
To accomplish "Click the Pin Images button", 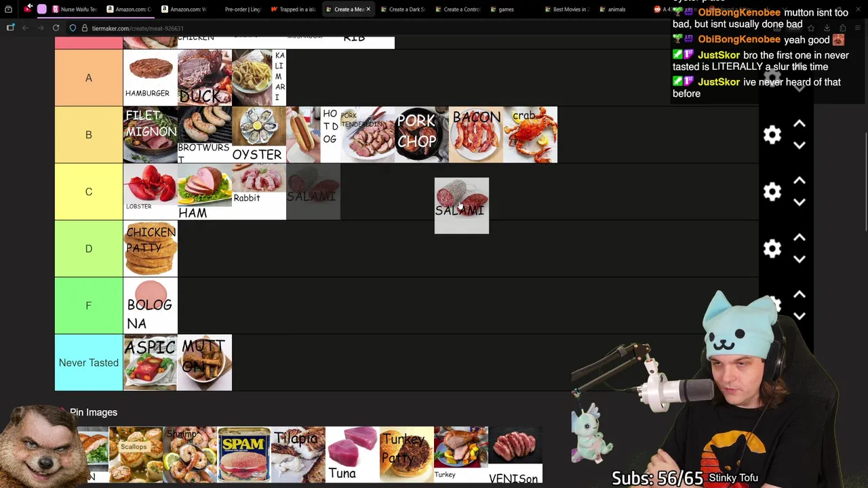I will [x=94, y=412].
